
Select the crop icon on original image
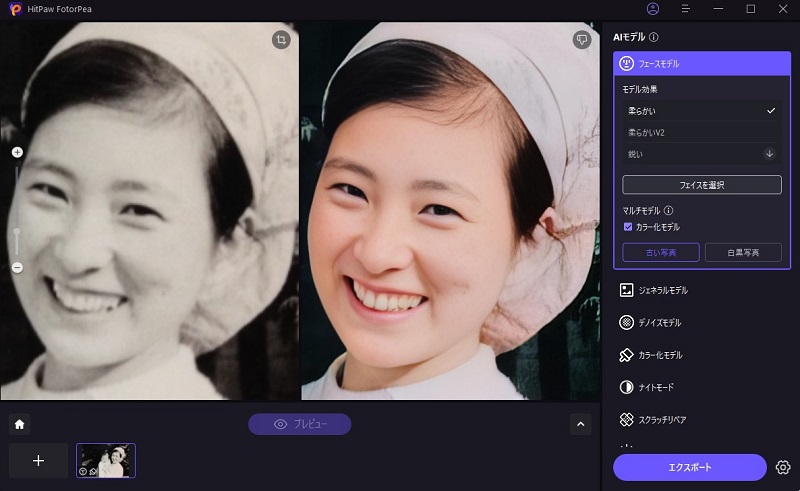pyautogui.click(x=281, y=39)
